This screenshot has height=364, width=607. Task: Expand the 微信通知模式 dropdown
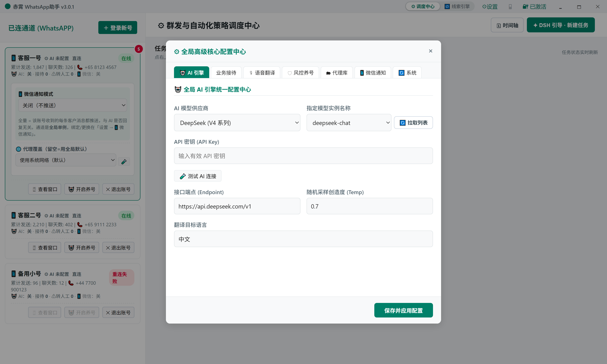tap(73, 106)
